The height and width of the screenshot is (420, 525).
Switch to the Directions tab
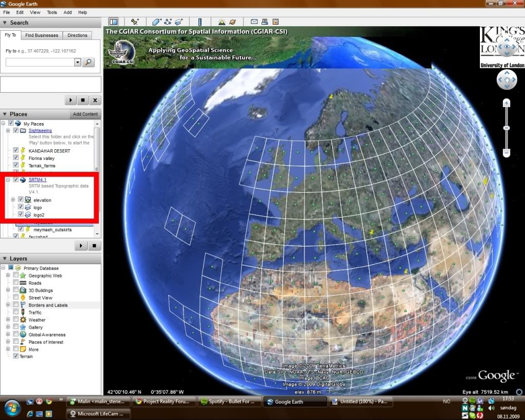[77, 35]
